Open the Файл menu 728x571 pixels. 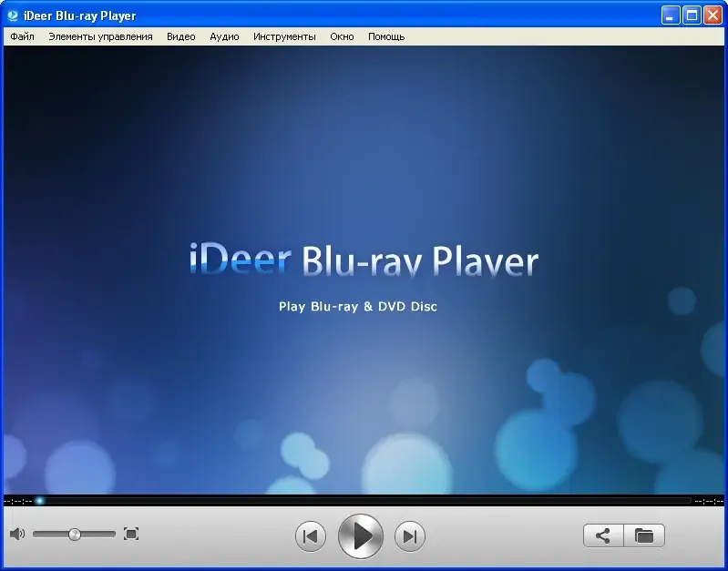(22, 36)
